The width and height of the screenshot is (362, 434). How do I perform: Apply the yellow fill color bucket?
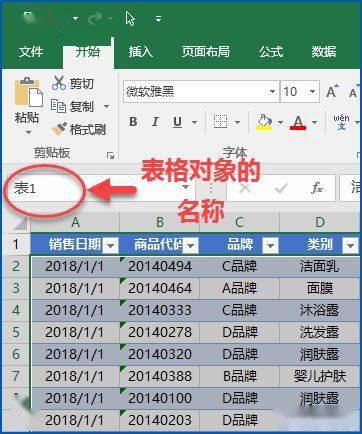pyautogui.click(x=264, y=122)
